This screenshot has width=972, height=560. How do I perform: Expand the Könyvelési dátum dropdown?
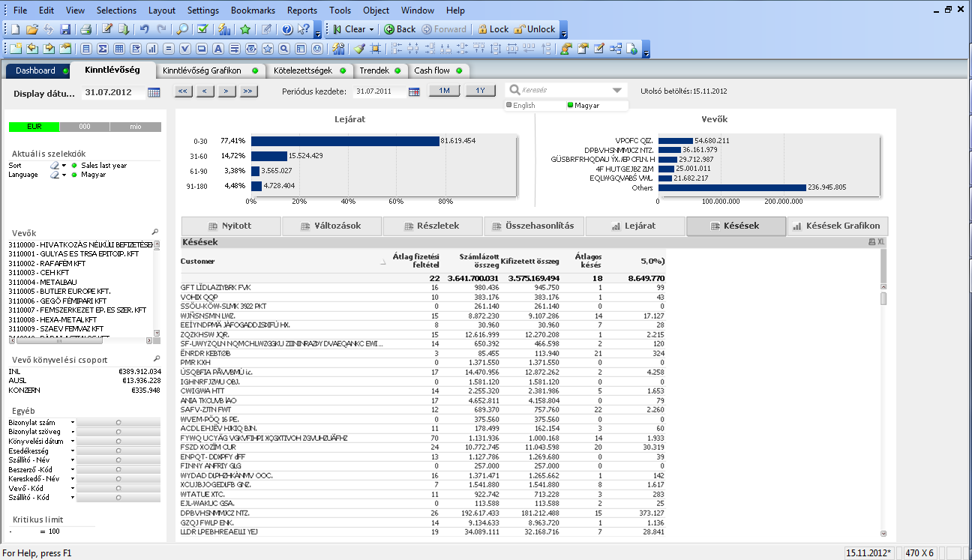[x=73, y=441]
